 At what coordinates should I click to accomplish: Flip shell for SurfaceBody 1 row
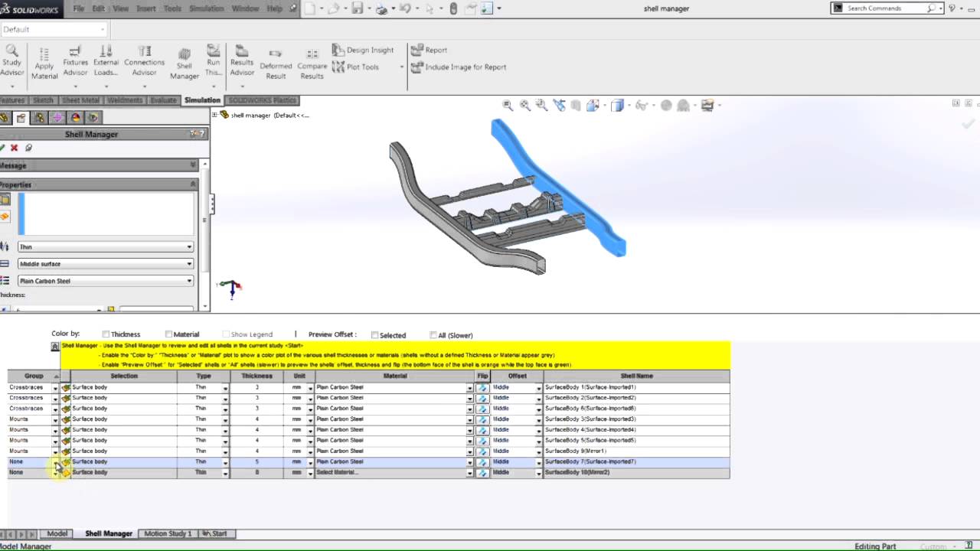[x=482, y=387]
